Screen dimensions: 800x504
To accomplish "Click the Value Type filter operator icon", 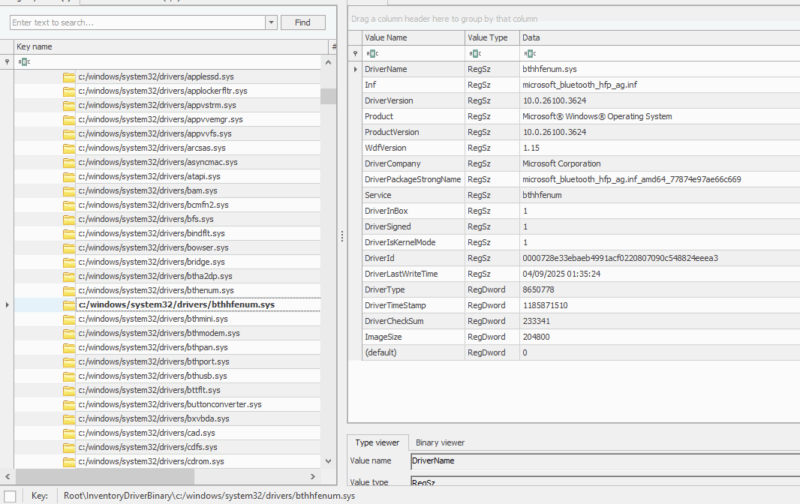I will point(474,53).
